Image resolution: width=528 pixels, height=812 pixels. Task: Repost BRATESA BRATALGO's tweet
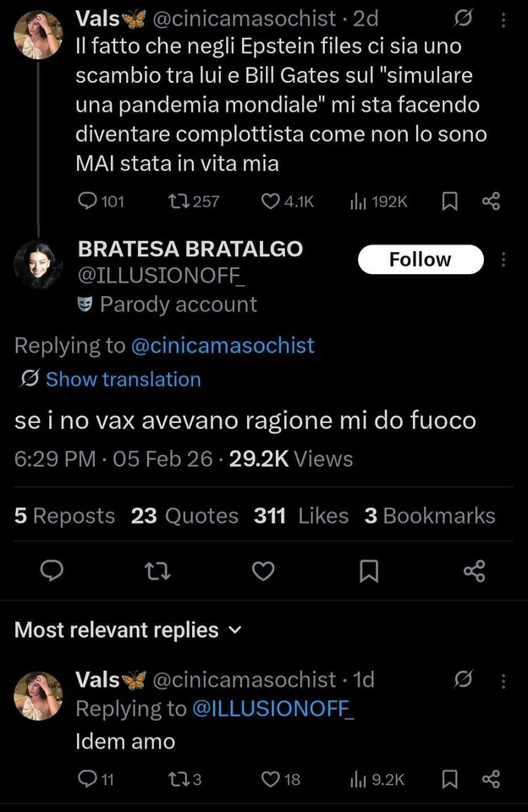click(x=157, y=571)
